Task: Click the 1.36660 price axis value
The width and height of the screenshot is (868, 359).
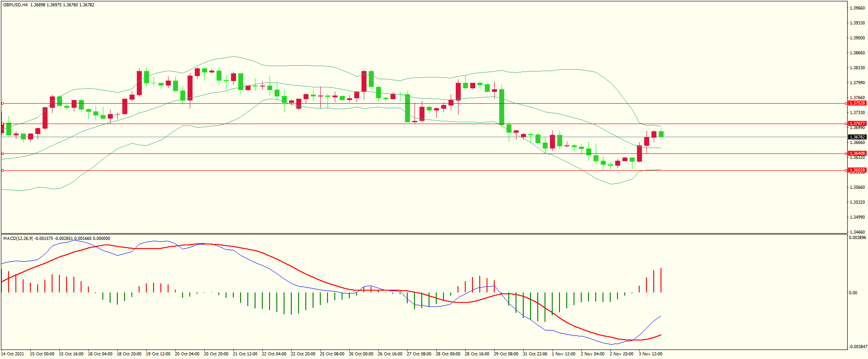Action: (858, 143)
